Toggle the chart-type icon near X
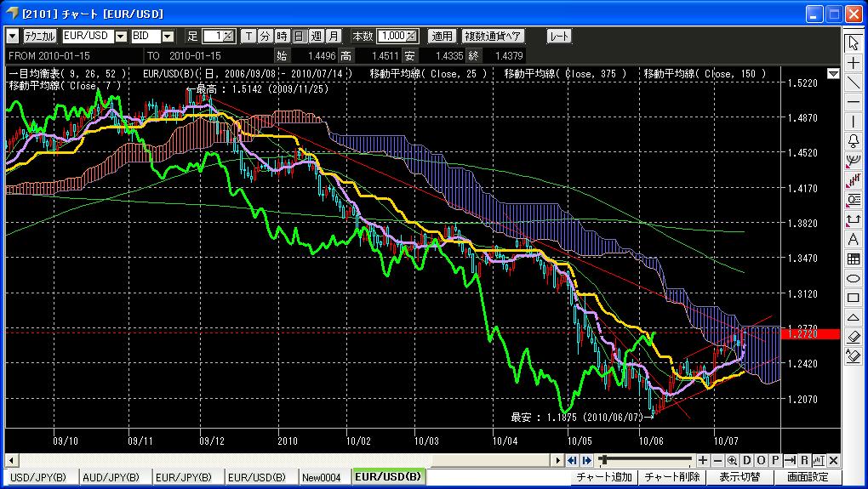 (x=819, y=460)
